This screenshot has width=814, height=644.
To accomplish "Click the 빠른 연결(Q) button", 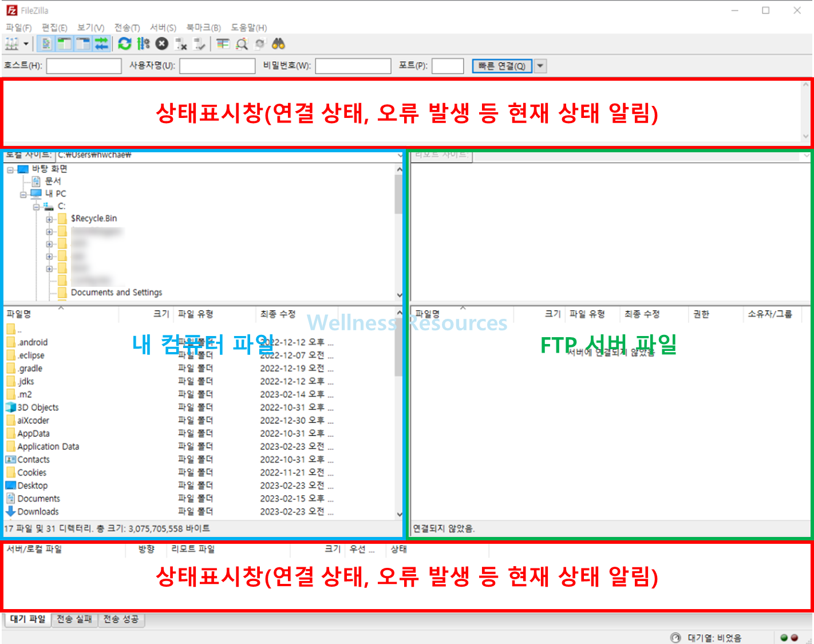I will 502,66.
